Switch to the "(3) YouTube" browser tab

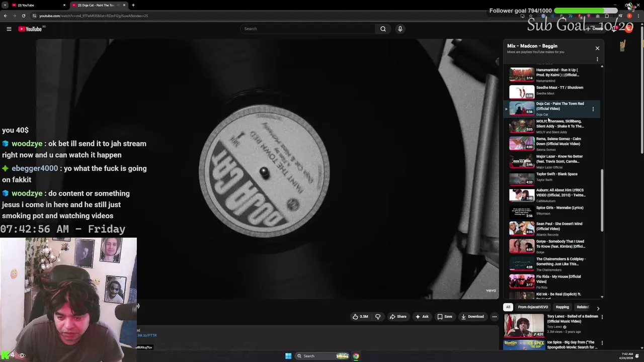pos(39,5)
